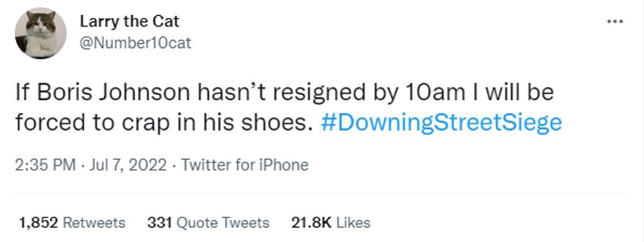Click Larry the Cat's profile avatar
The width and height of the screenshot is (644, 242).
(x=41, y=33)
